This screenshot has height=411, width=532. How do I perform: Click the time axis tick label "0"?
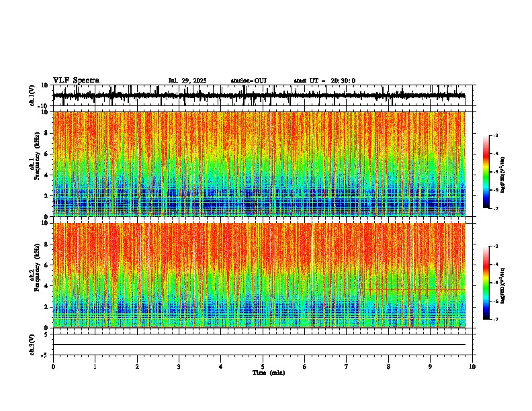click(x=53, y=367)
